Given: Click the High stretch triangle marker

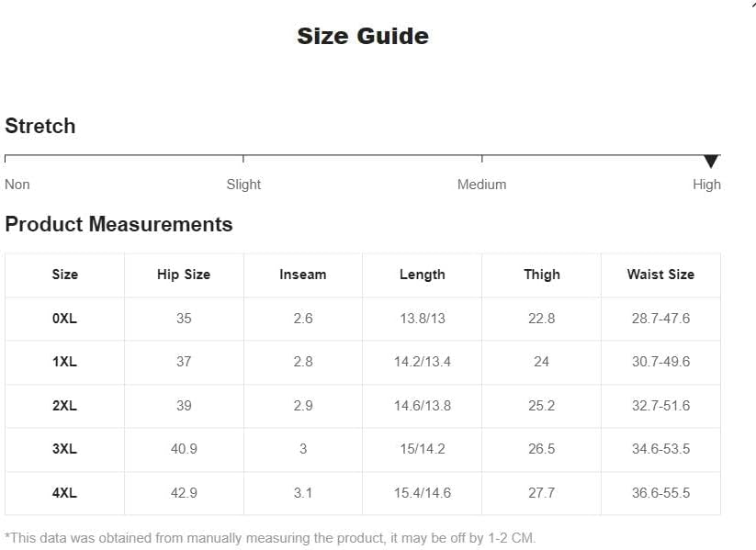Looking at the screenshot, I should tap(711, 162).
